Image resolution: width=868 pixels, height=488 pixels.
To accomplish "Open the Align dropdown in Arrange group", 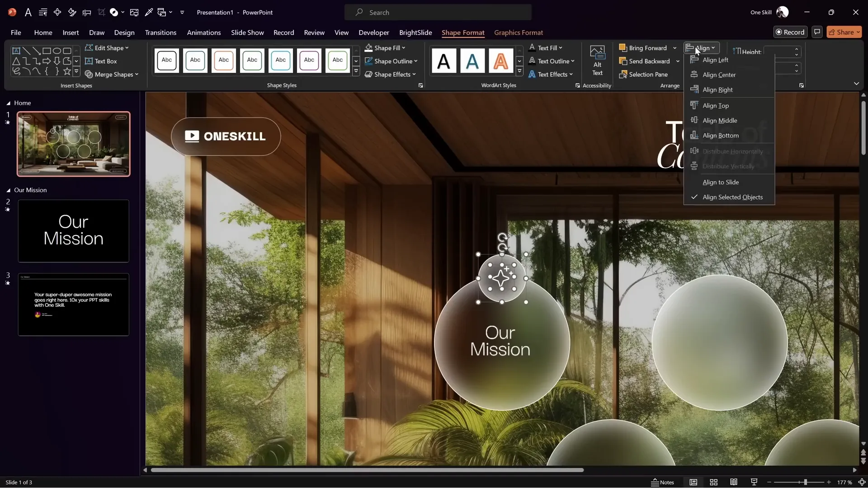I will pos(701,47).
